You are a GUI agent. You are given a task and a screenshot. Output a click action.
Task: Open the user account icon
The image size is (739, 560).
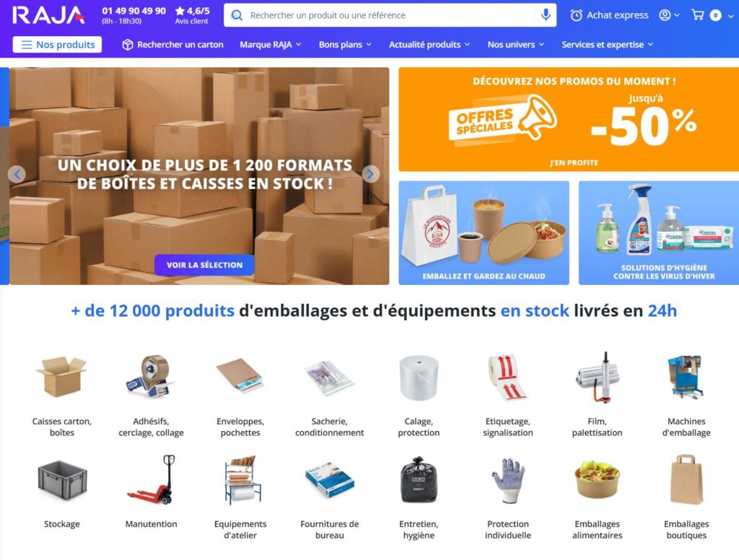coord(665,15)
